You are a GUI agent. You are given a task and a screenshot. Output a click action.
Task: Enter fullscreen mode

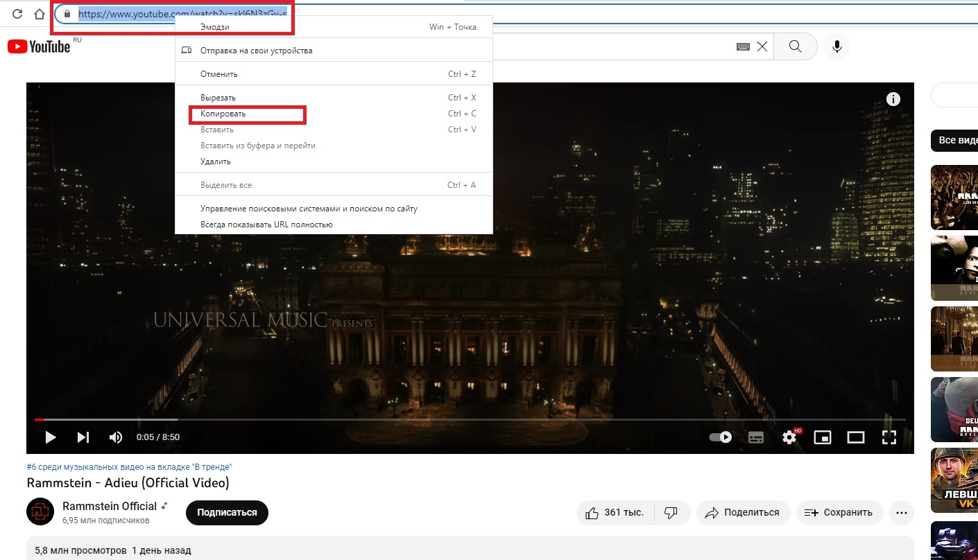click(889, 437)
